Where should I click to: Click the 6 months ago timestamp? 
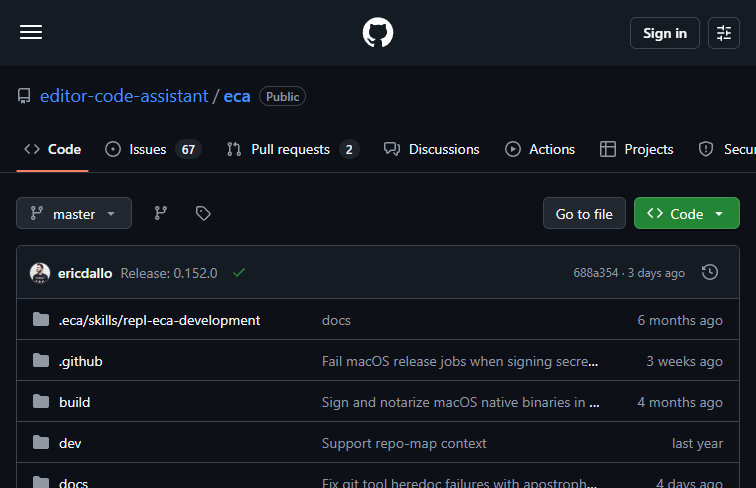[x=680, y=320]
